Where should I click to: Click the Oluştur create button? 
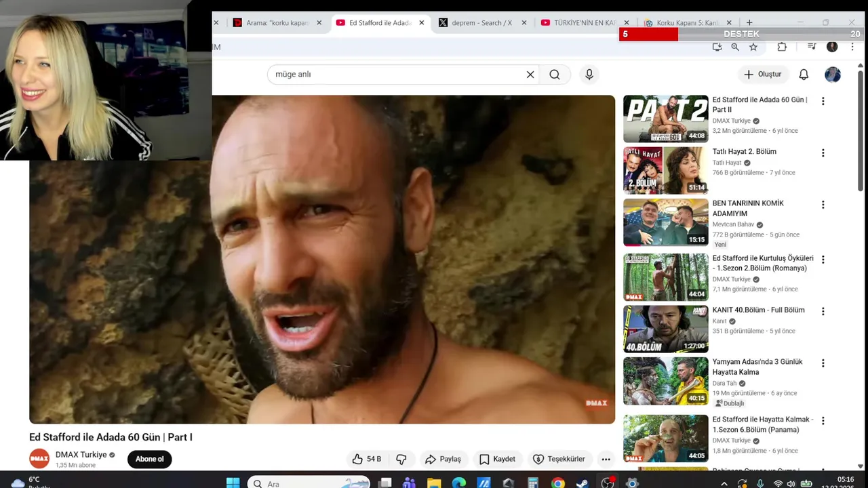(x=762, y=75)
